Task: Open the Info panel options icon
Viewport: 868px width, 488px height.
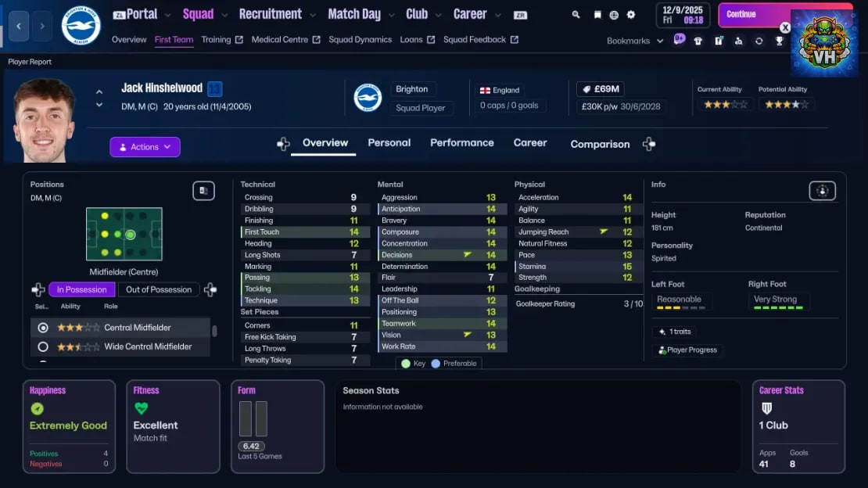Action: pyautogui.click(x=822, y=191)
